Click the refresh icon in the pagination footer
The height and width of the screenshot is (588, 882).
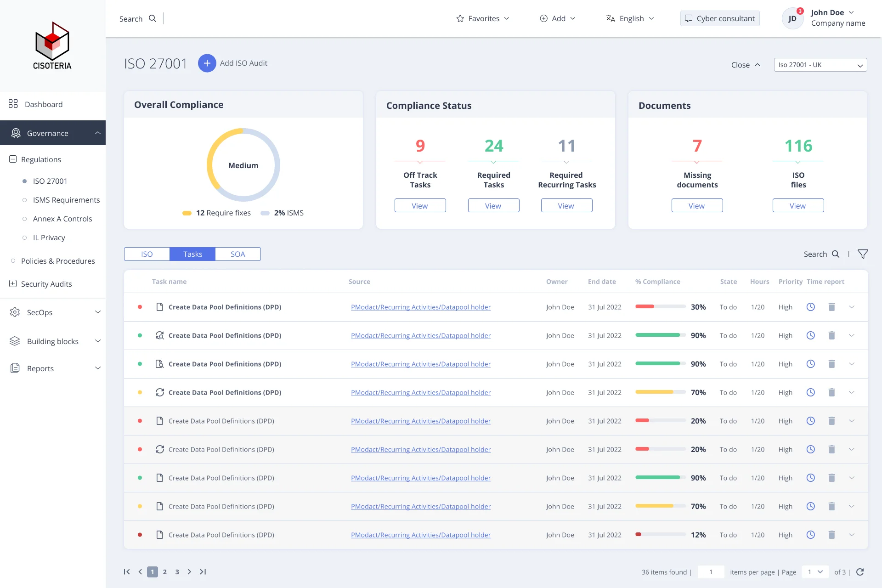coord(860,572)
